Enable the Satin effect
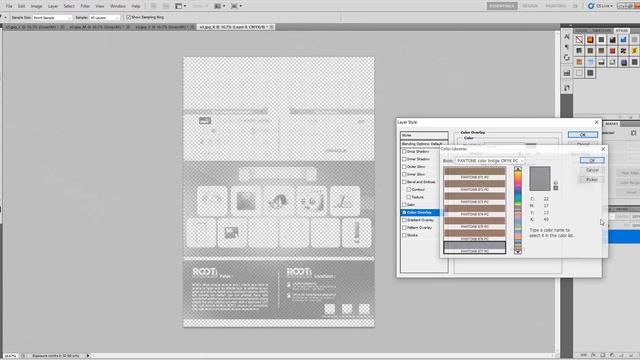Image resolution: width=640 pixels, height=360 pixels. (x=404, y=205)
